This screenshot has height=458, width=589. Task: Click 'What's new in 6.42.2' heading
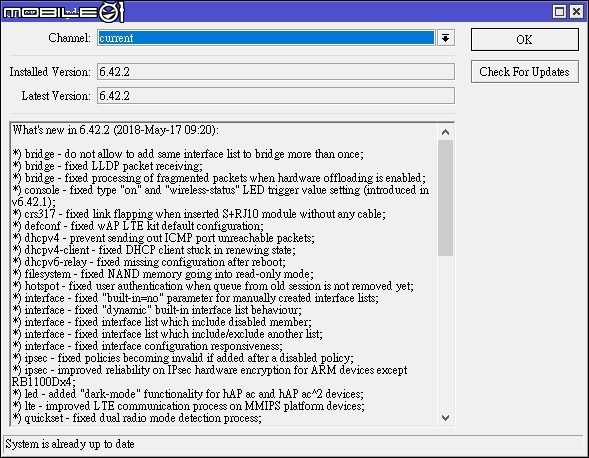click(115, 130)
